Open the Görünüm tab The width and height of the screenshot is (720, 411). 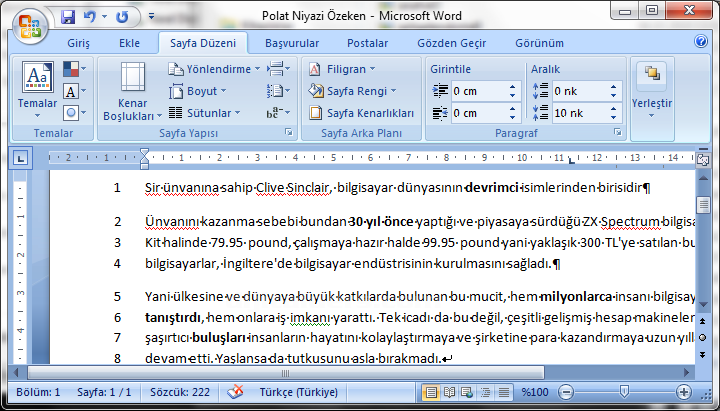(540, 43)
